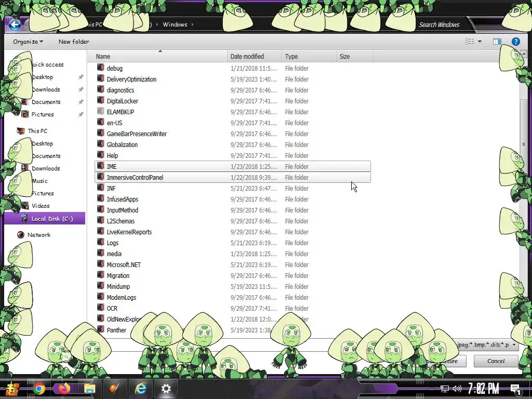Image resolution: width=532 pixels, height=399 pixels.
Task: Open the Start menu button
Action: point(12,389)
